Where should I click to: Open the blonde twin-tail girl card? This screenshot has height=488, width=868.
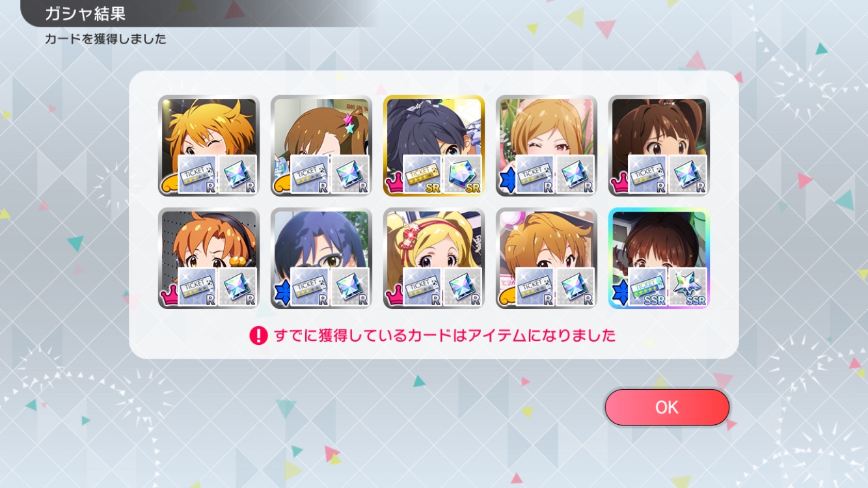pos(433,258)
